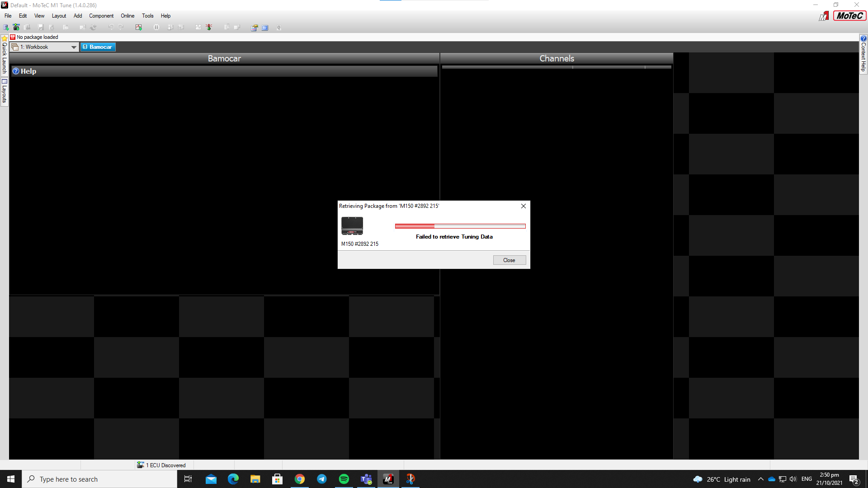This screenshot has width=868, height=488.
Task: Click 'Failed to retrieve Tuning Data' message
Action: point(454,237)
